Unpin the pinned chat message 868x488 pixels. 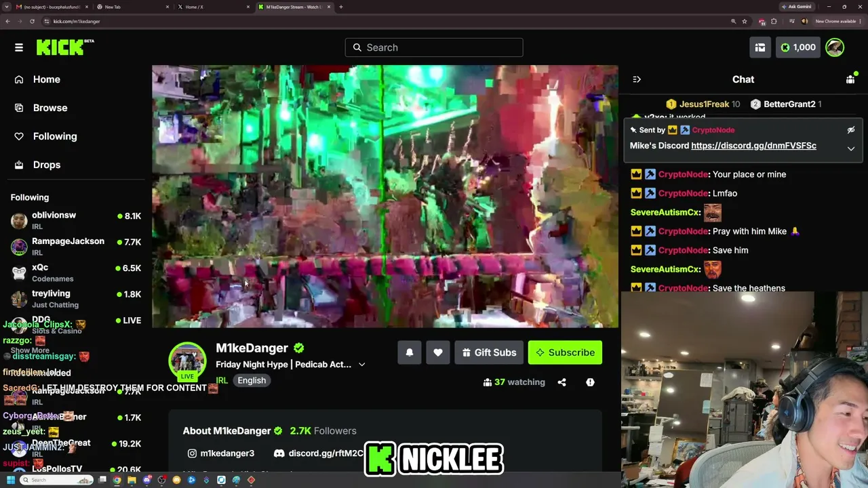(x=851, y=129)
